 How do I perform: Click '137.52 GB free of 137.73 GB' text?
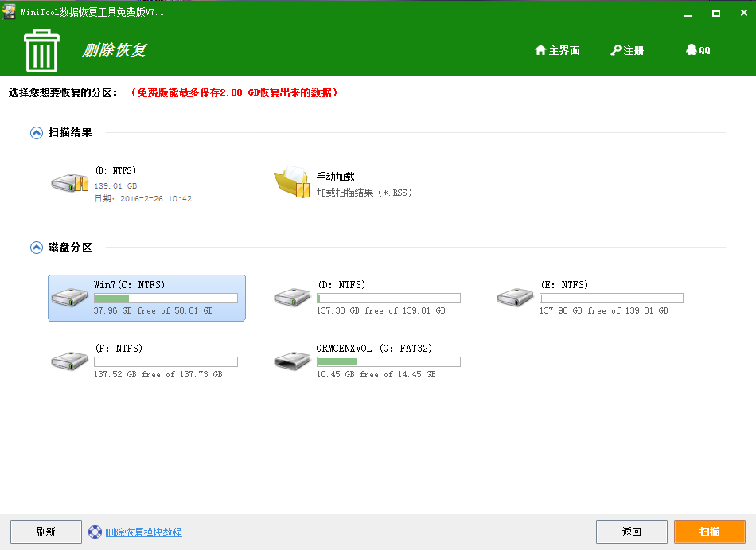coord(158,375)
